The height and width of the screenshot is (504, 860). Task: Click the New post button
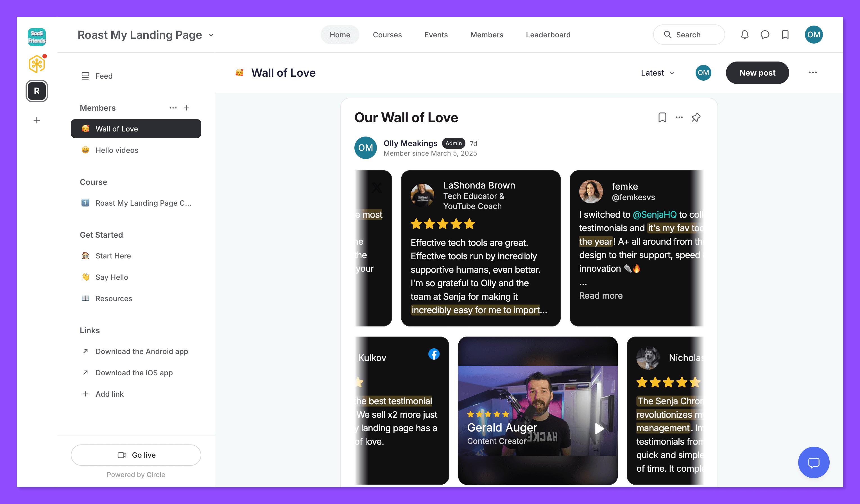pyautogui.click(x=757, y=73)
